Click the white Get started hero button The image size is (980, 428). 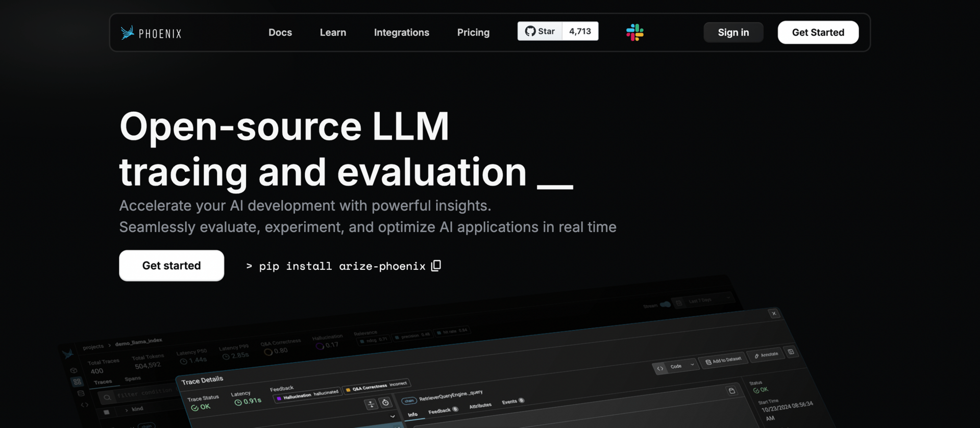tap(171, 265)
